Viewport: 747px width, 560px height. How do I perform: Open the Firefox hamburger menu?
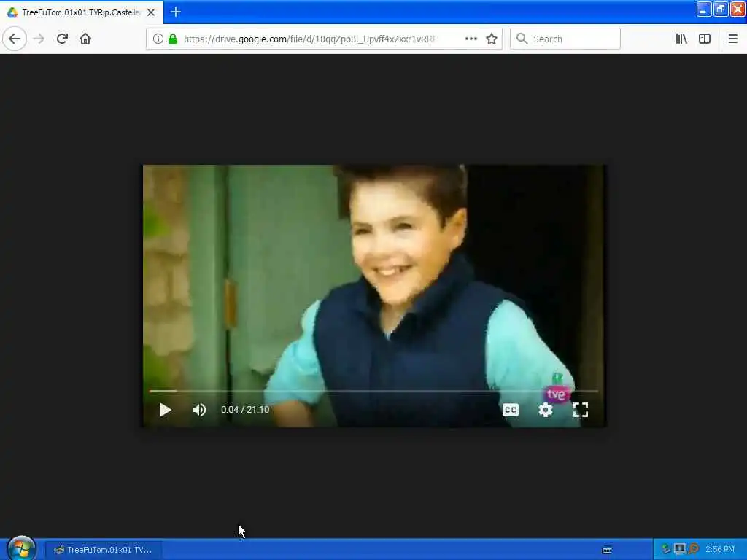(732, 39)
